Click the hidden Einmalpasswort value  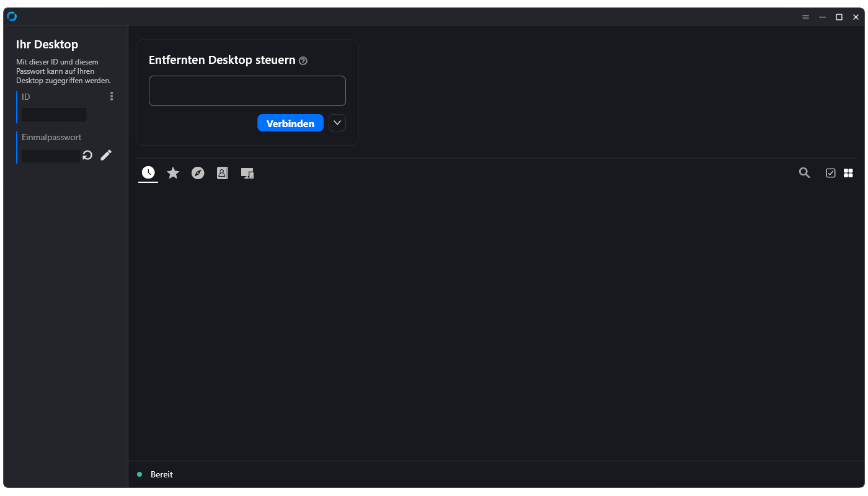click(x=51, y=156)
